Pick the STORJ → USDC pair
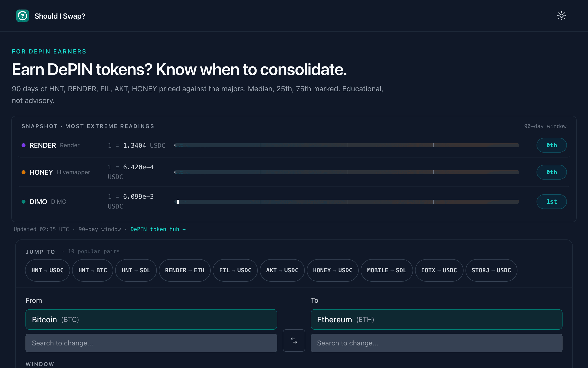 click(491, 270)
